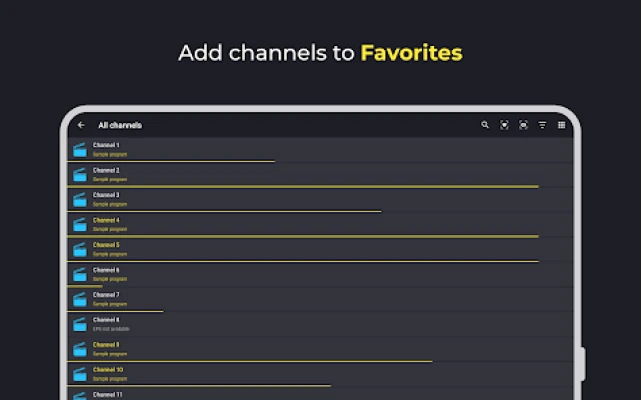Open Channel 3 from the list
The width and height of the screenshot is (641, 400).
(320, 200)
